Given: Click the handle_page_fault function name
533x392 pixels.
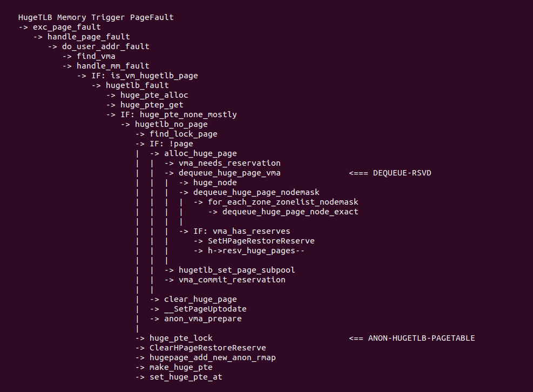Looking at the screenshot, I should coord(89,37).
